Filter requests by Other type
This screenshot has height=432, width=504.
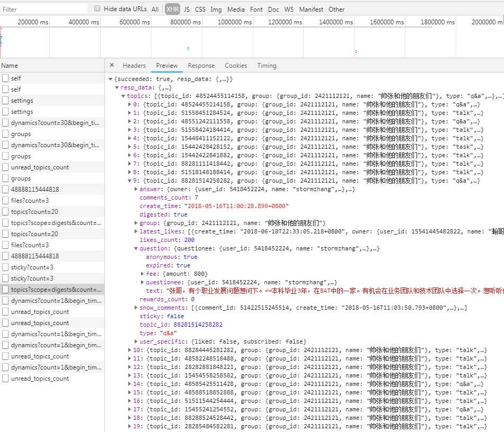[x=337, y=10]
